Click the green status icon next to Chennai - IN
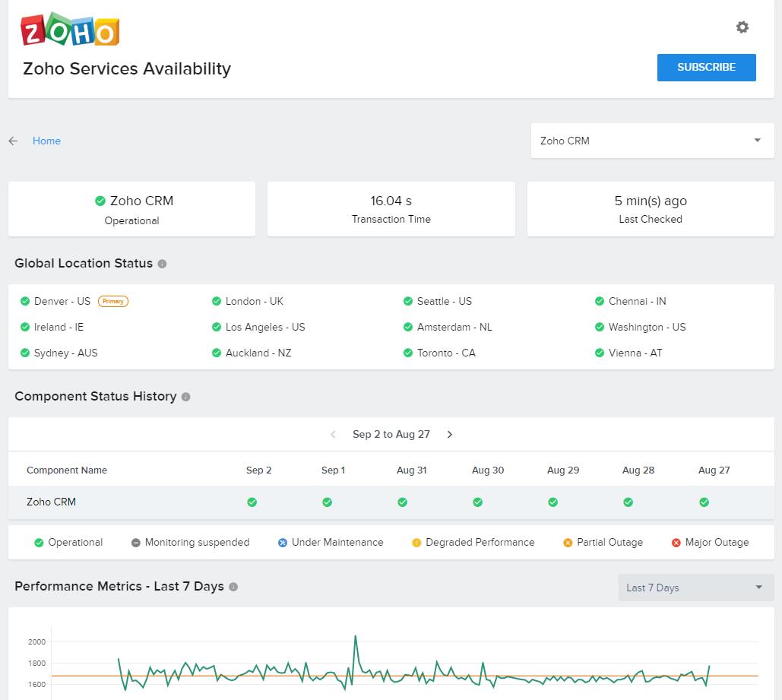Viewport: 782px width, 700px height. coord(600,301)
